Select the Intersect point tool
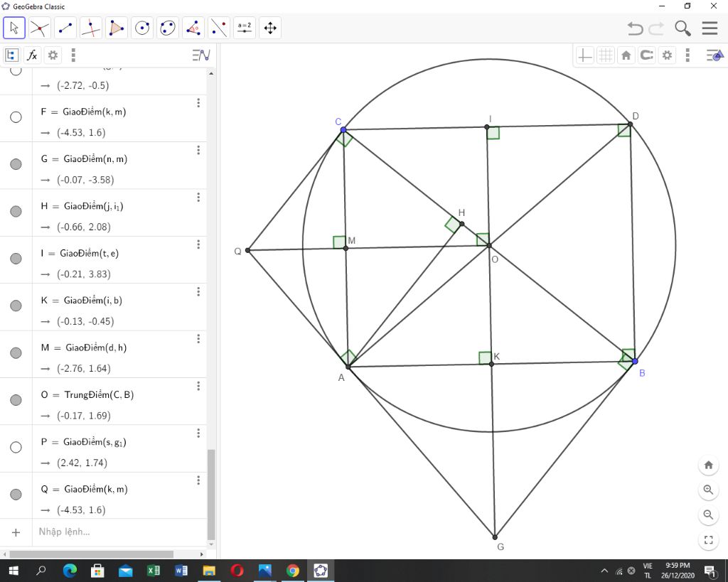The height and width of the screenshot is (582, 728). [x=40, y=28]
